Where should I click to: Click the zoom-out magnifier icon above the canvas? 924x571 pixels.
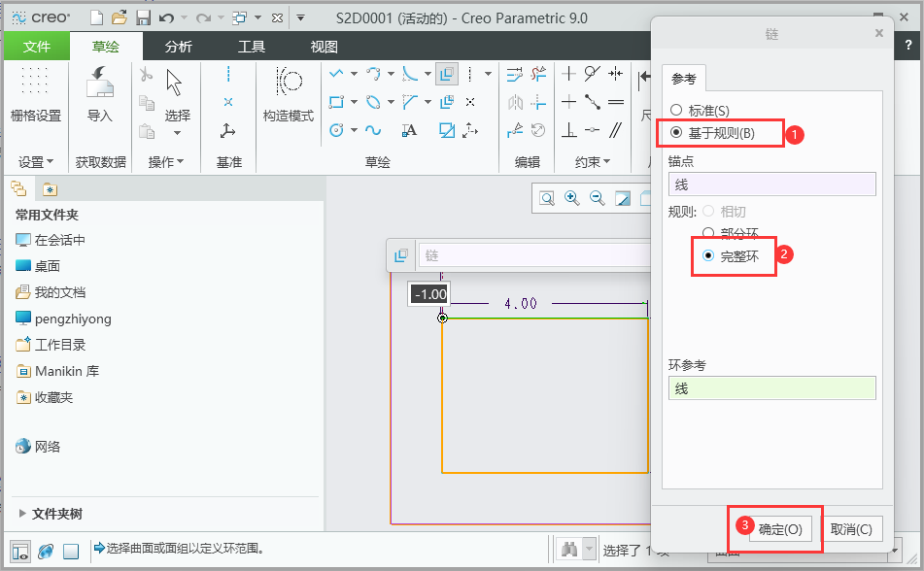(596, 197)
